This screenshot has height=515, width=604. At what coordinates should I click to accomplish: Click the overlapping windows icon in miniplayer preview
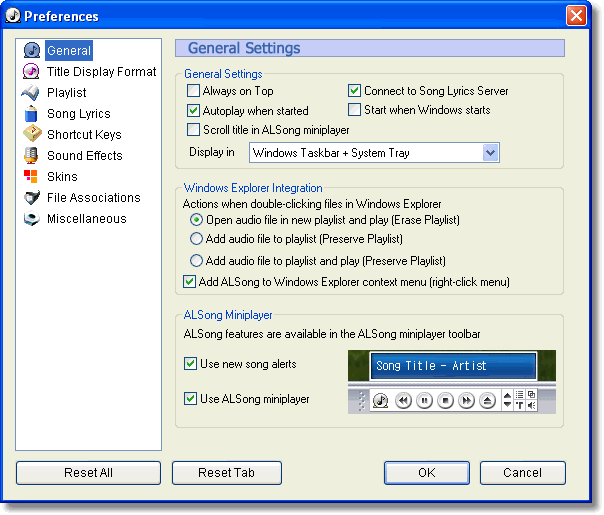click(532, 394)
